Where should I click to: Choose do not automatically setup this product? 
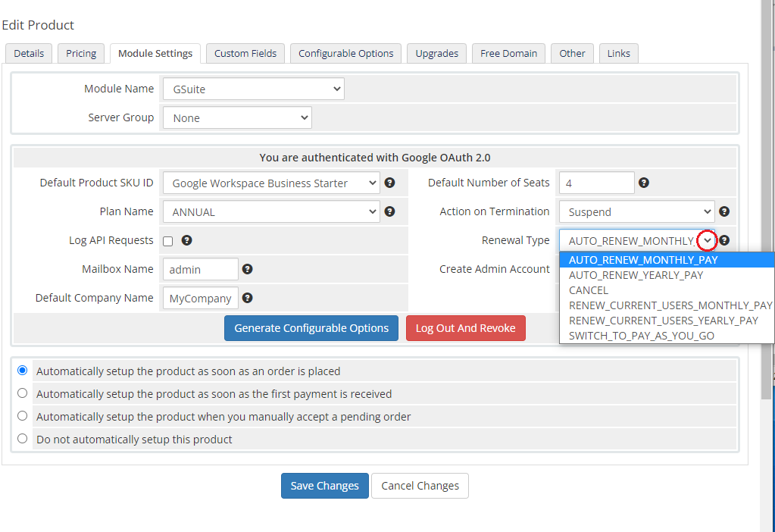tap(22, 439)
